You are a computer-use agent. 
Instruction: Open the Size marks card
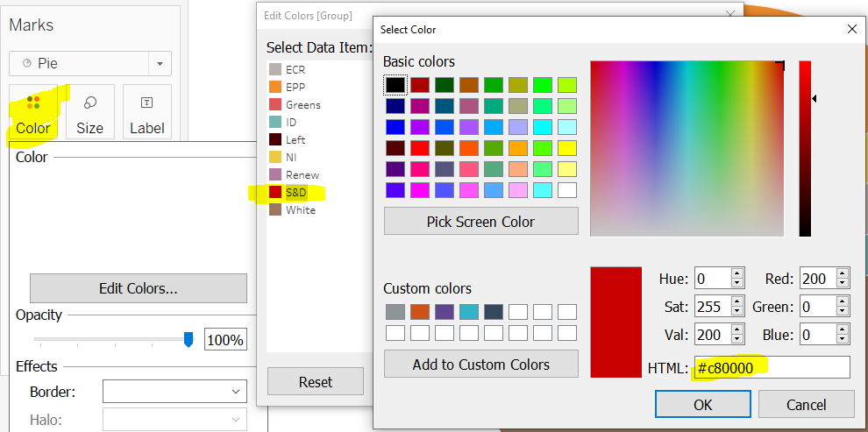pyautogui.click(x=89, y=112)
